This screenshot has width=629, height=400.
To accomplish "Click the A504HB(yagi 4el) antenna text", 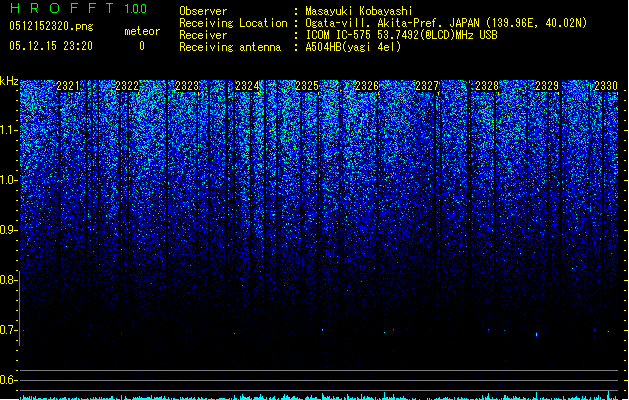I will click(353, 47).
